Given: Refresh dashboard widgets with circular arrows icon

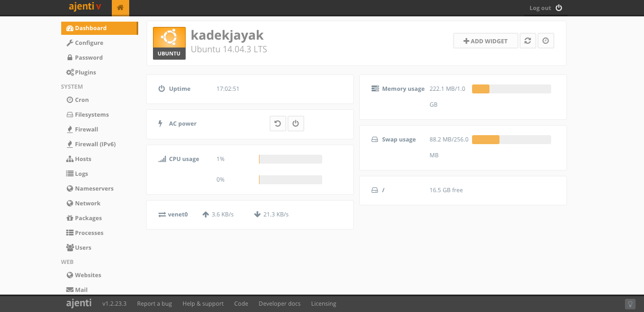Looking at the screenshot, I should point(527,41).
